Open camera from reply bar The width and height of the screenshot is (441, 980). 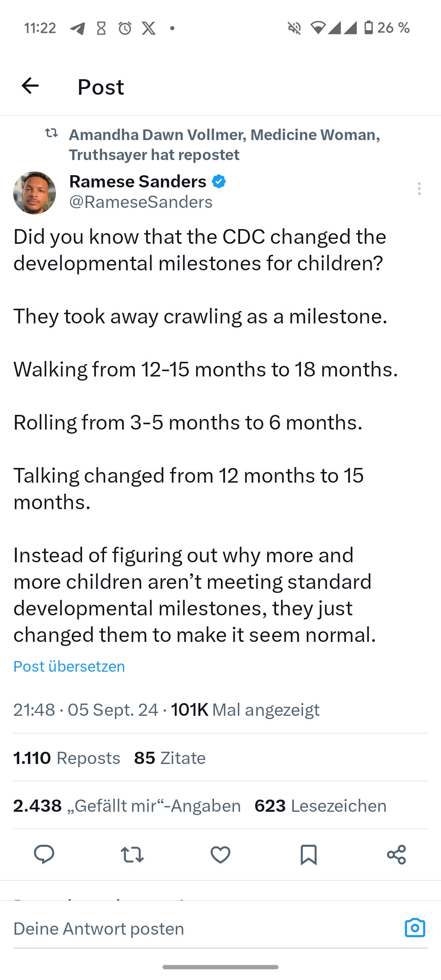(x=415, y=928)
